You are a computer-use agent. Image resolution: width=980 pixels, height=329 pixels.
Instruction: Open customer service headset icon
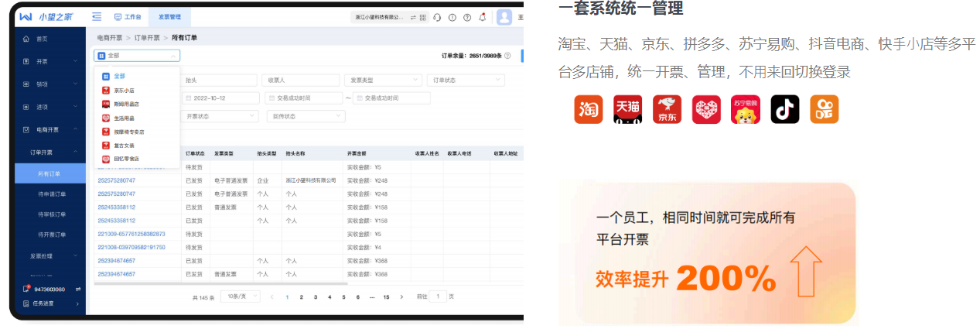point(438,17)
